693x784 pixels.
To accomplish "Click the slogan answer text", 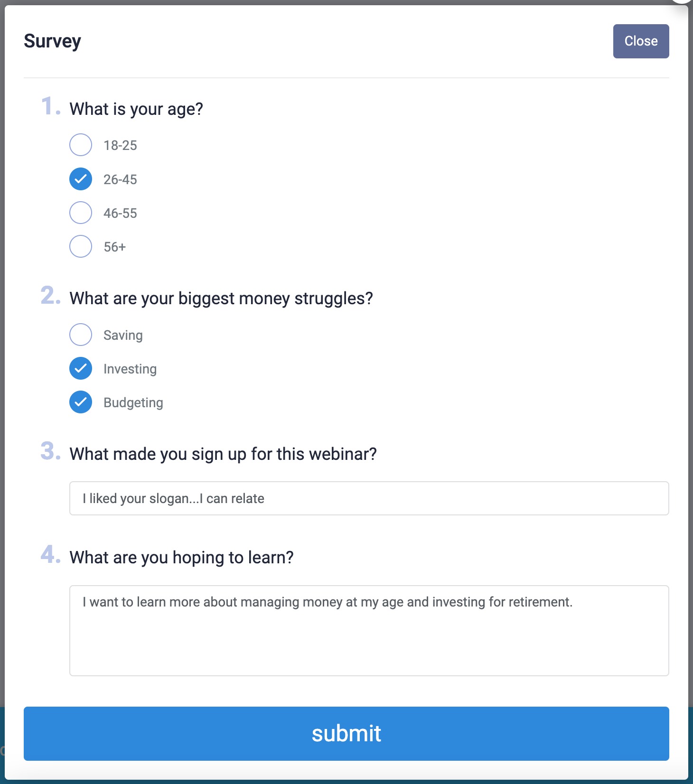I will click(x=174, y=498).
